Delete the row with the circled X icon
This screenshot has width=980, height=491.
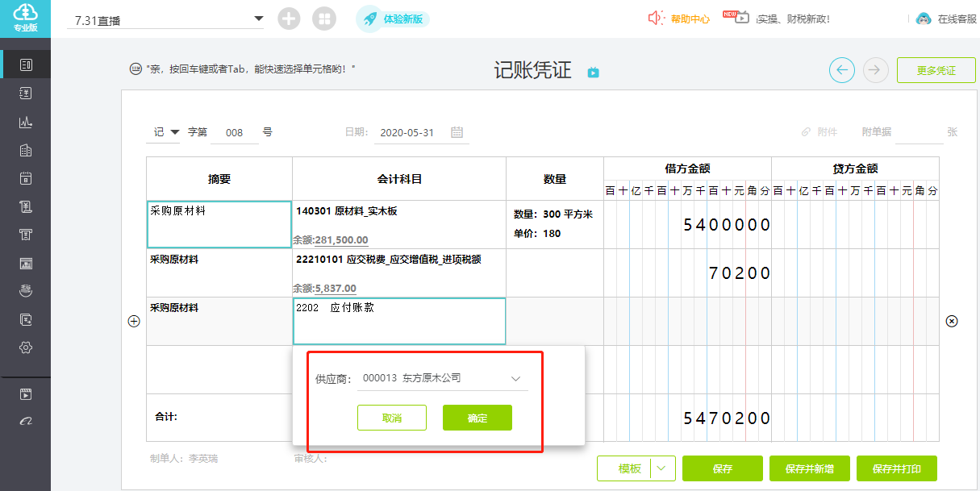[952, 321]
